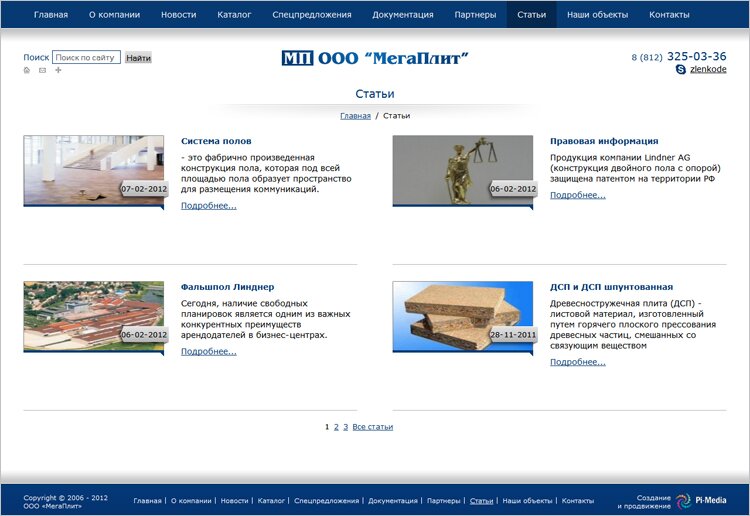Open Главная in top navigation
Image resolution: width=750 pixels, height=516 pixels.
(51, 15)
